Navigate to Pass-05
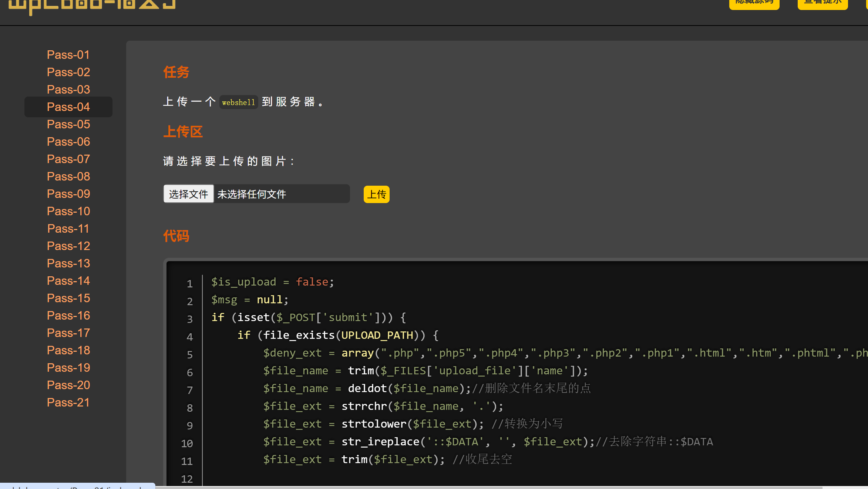This screenshot has height=489, width=868. (x=68, y=124)
